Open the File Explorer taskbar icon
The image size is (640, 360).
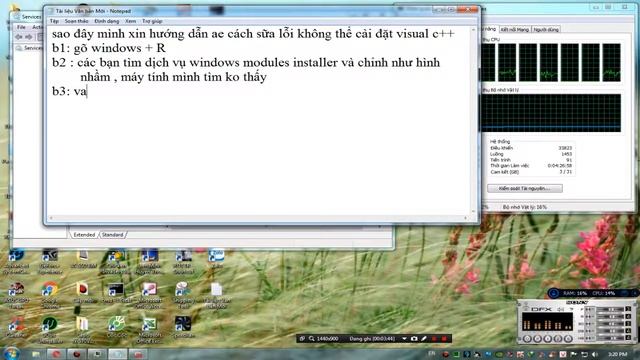click(36, 354)
